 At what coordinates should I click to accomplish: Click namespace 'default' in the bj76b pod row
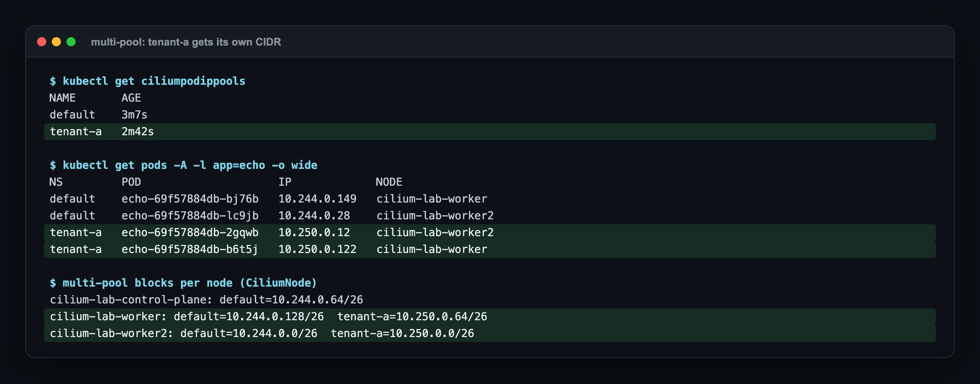pyautogui.click(x=72, y=198)
